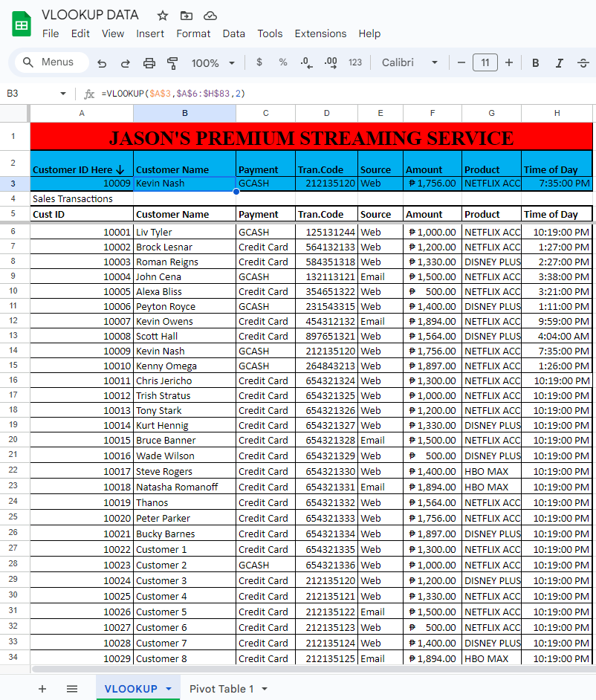Decrease font size with minus

coord(461,62)
